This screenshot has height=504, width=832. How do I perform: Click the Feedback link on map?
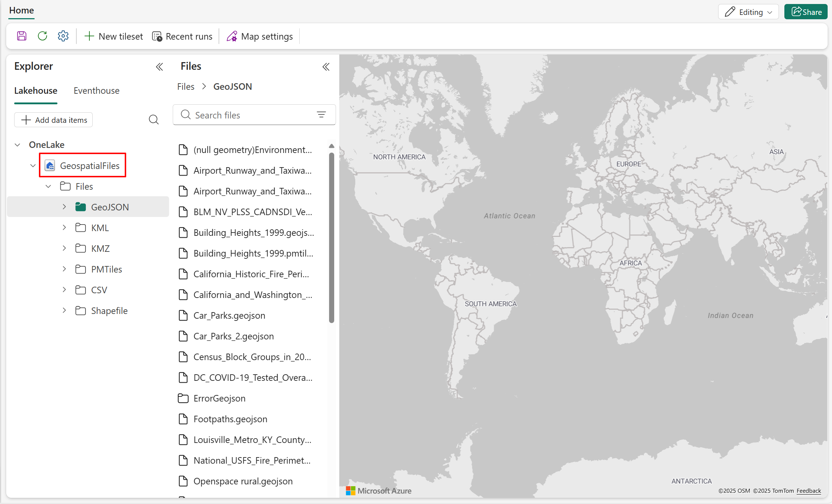pos(809,491)
